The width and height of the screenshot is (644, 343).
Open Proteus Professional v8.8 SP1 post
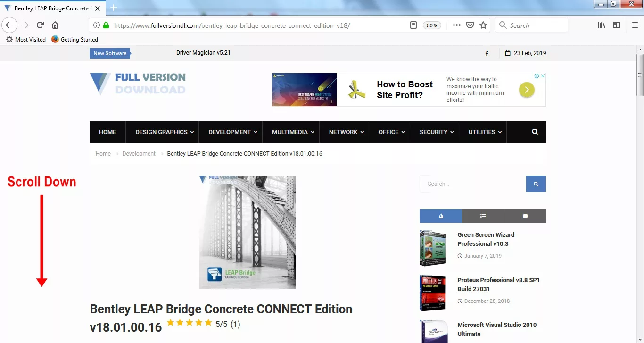(498, 284)
